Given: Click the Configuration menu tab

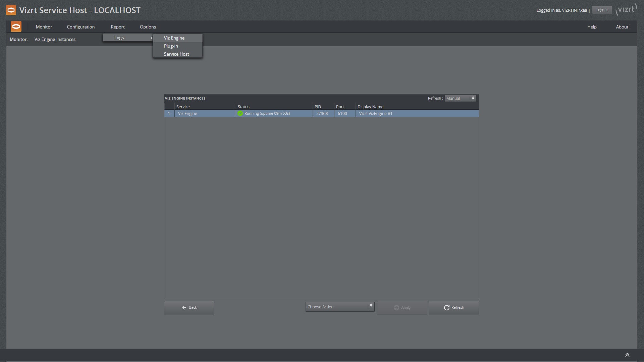Looking at the screenshot, I should click(x=81, y=27).
